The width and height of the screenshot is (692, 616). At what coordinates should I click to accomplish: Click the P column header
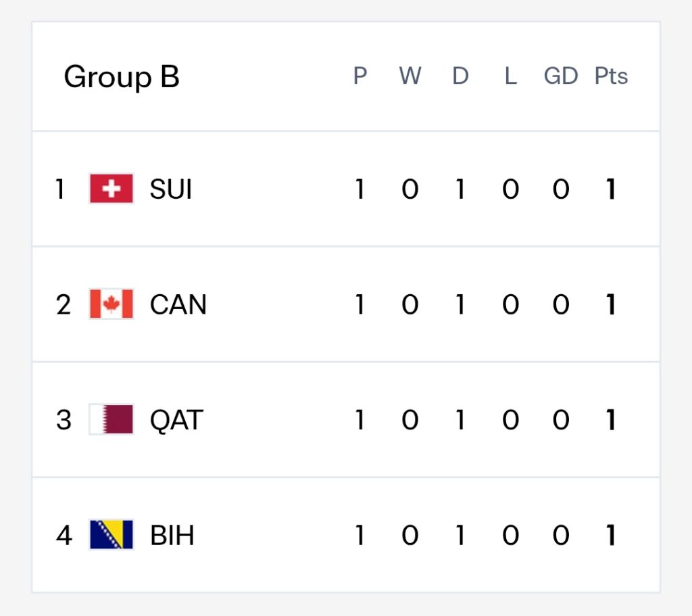tap(360, 76)
